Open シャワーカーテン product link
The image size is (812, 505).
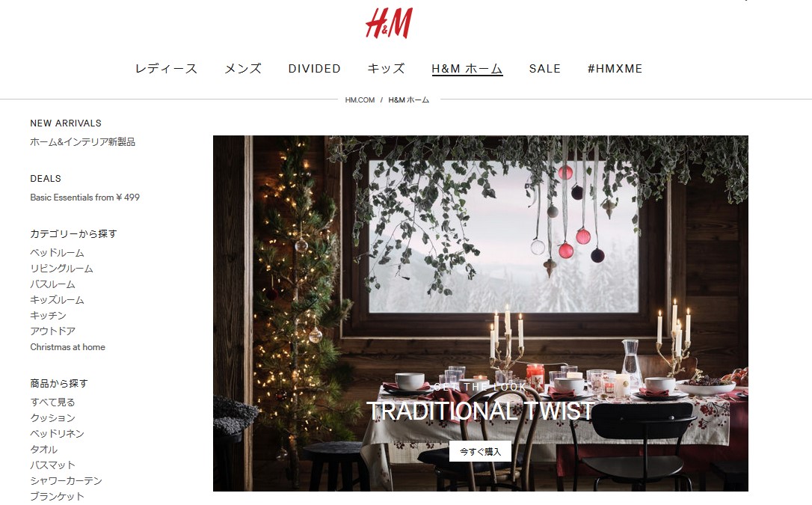click(x=67, y=480)
